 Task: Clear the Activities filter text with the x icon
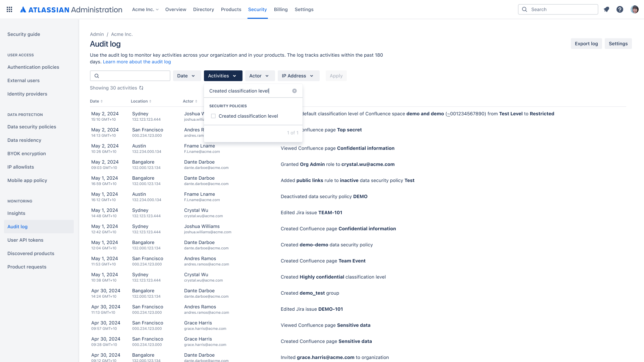click(294, 91)
